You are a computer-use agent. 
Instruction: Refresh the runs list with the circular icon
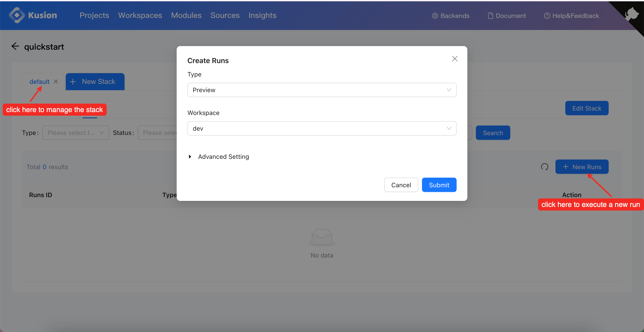[545, 167]
